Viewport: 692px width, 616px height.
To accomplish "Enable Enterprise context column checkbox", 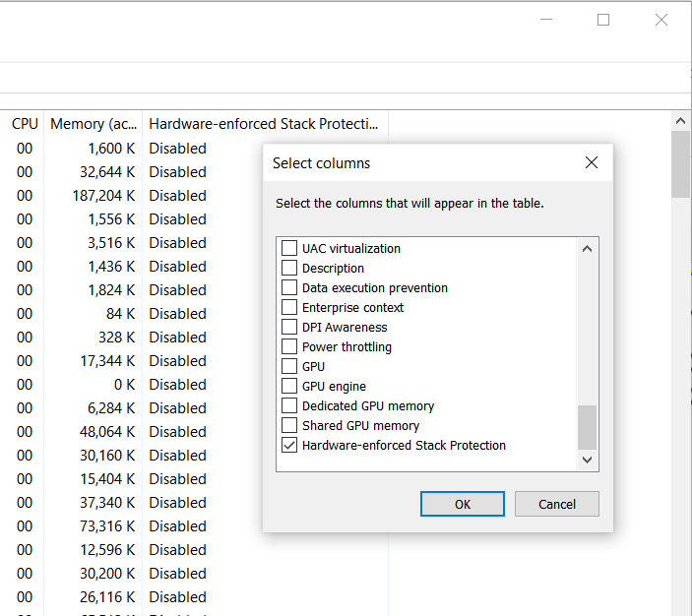I will (289, 307).
